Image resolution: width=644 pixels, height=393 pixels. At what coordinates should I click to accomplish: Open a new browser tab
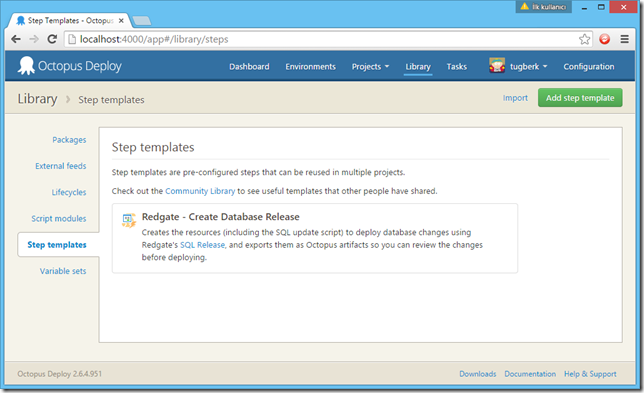[142, 21]
